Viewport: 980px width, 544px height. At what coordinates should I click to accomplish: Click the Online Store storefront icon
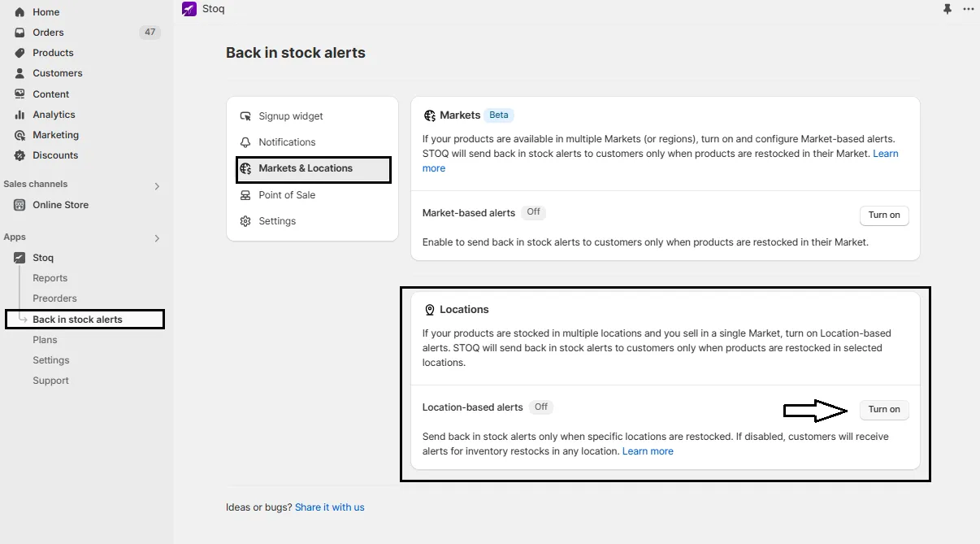pos(20,205)
